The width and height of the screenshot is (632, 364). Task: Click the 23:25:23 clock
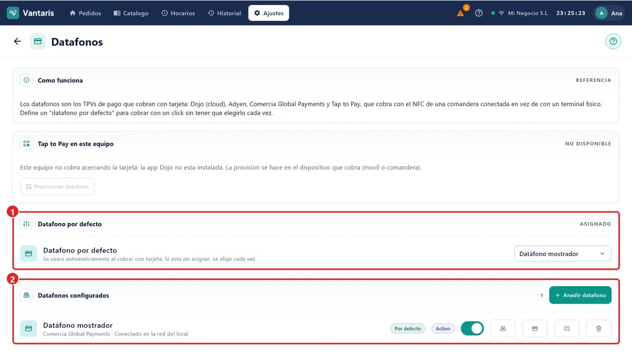click(571, 13)
